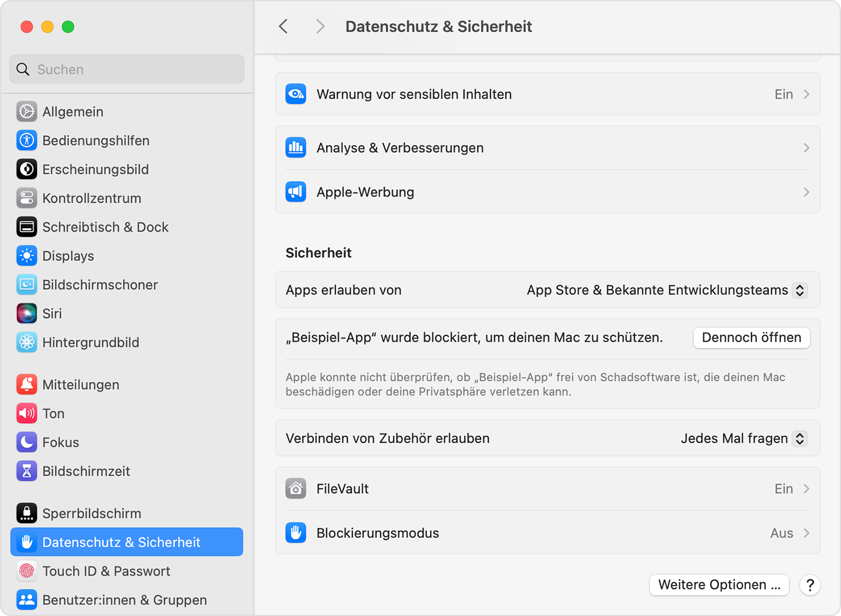Open the Bildschirmzeit hourglass icon
Screen dimensions: 841x616
click(26, 471)
